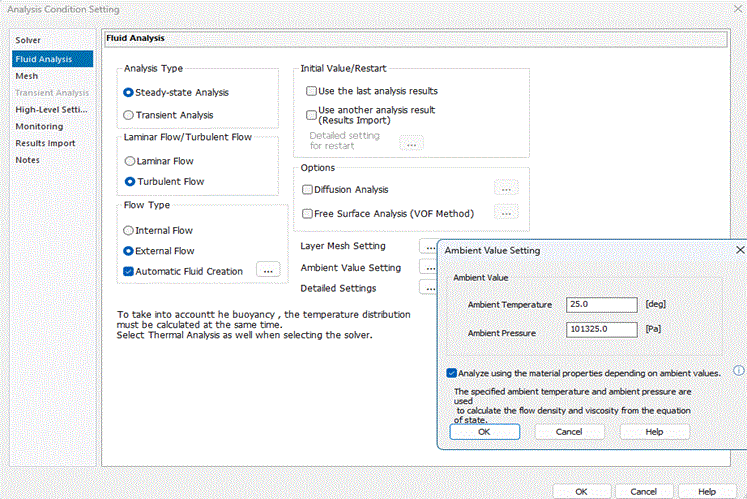Select Internal Flow type

pos(129,230)
